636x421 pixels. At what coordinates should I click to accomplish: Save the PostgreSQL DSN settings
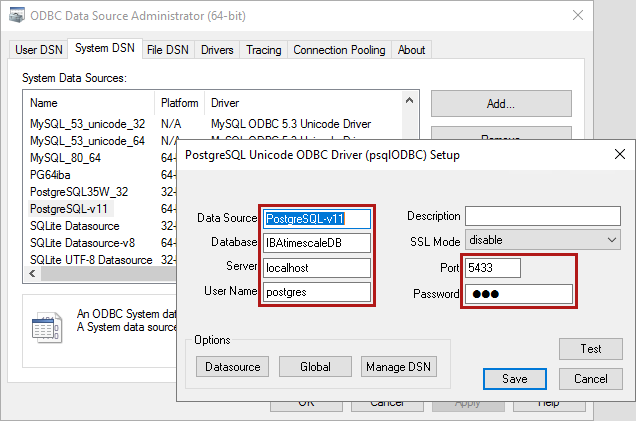515,379
